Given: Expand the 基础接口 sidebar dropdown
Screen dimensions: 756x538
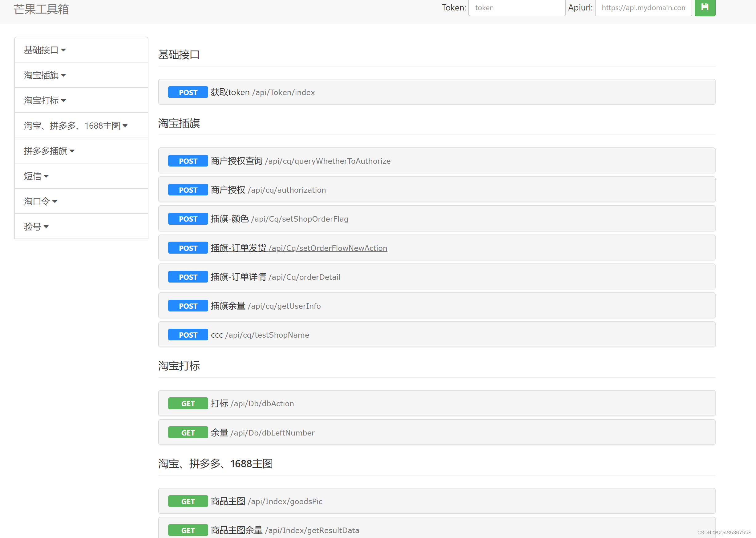Looking at the screenshot, I should coord(45,50).
